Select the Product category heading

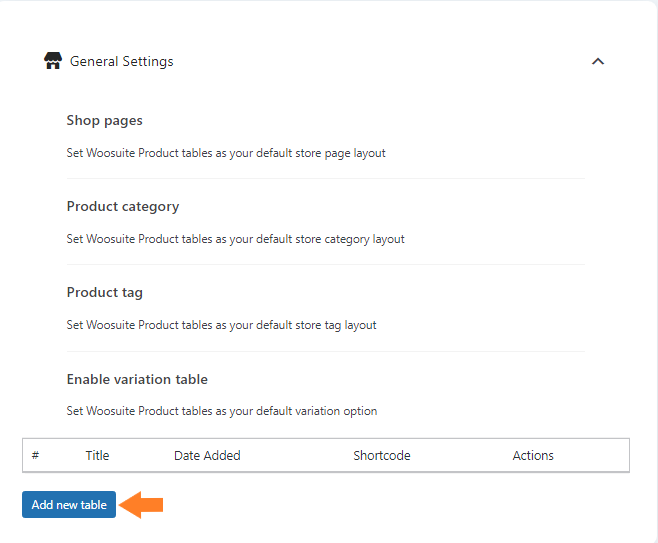pyautogui.click(x=123, y=207)
